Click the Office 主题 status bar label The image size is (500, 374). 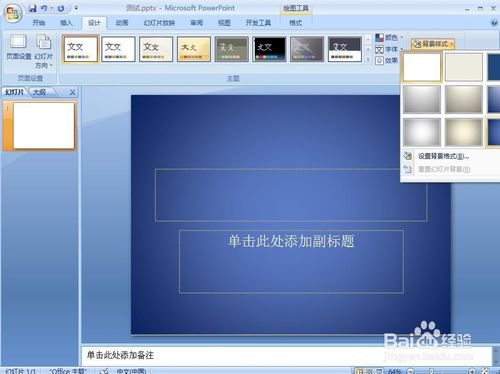click(68, 371)
